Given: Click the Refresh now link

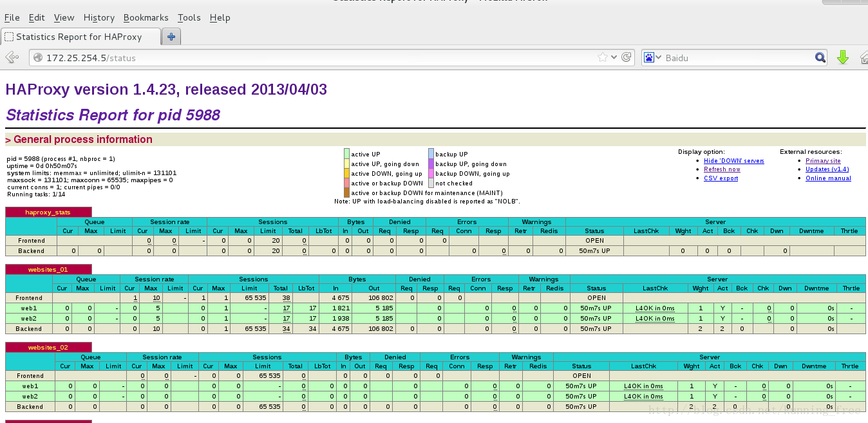Looking at the screenshot, I should coord(722,169).
